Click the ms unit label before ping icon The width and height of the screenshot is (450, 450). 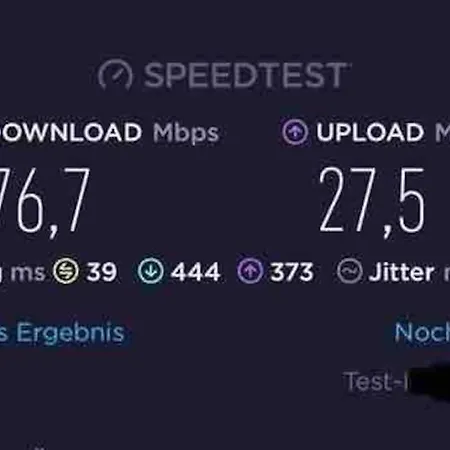click(28, 273)
